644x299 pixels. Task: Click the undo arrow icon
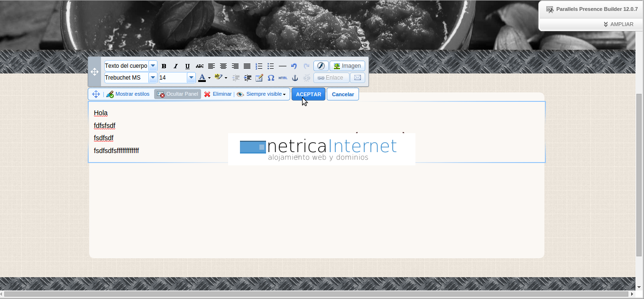point(294,66)
